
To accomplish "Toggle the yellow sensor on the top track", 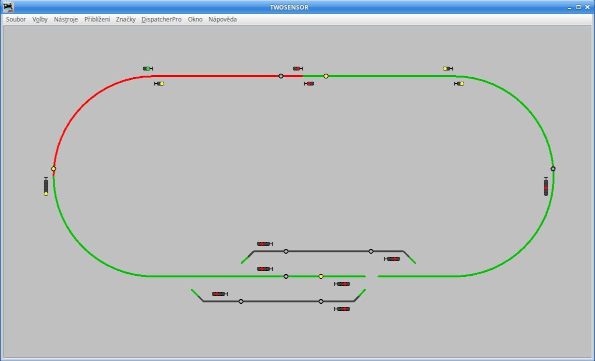I will pos(326,76).
